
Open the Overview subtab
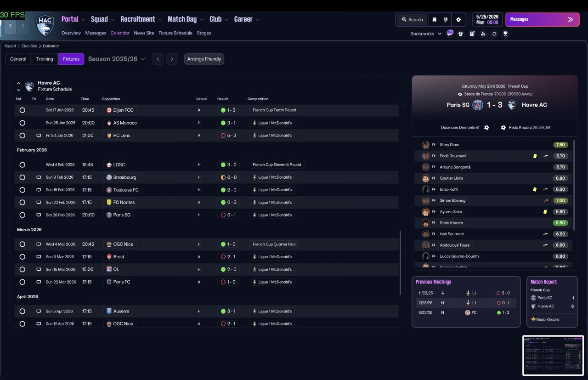click(71, 33)
